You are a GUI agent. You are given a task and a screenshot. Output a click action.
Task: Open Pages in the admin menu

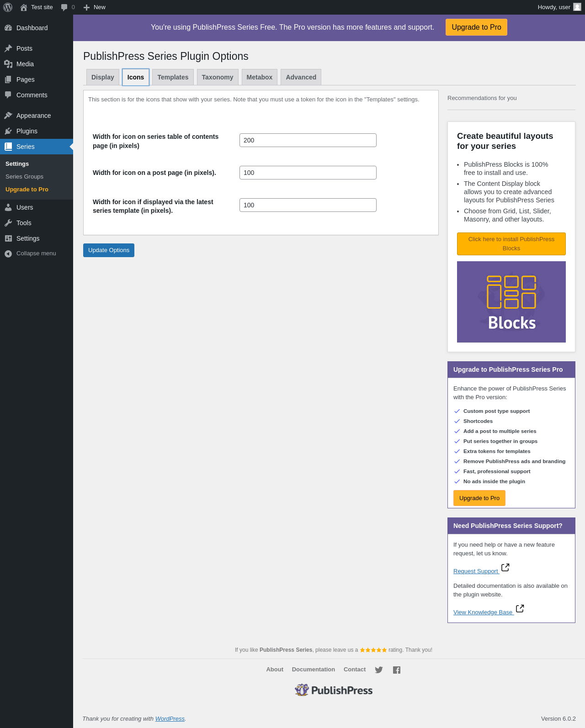pyautogui.click(x=37, y=79)
